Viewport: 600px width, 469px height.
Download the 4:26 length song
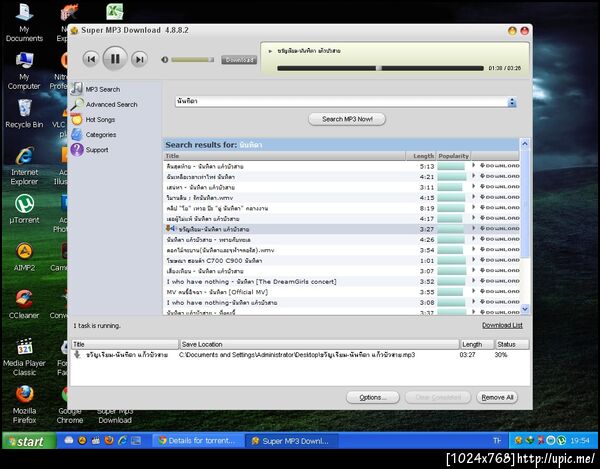(500, 239)
